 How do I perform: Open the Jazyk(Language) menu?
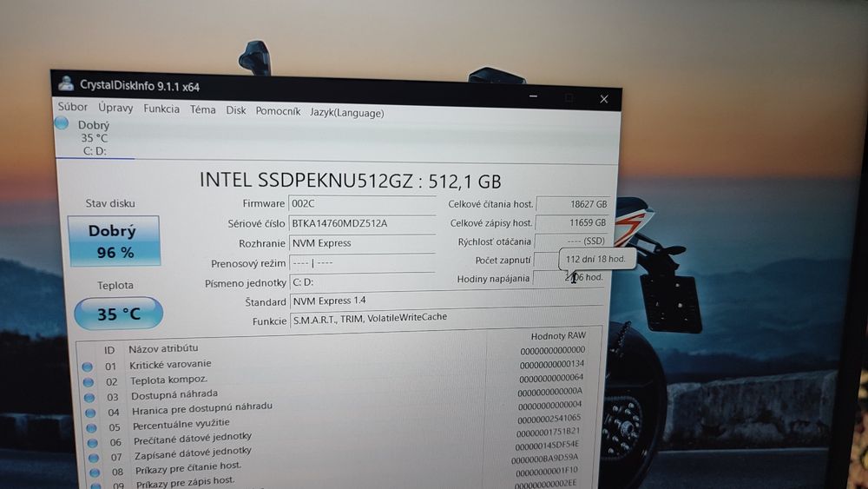346,112
